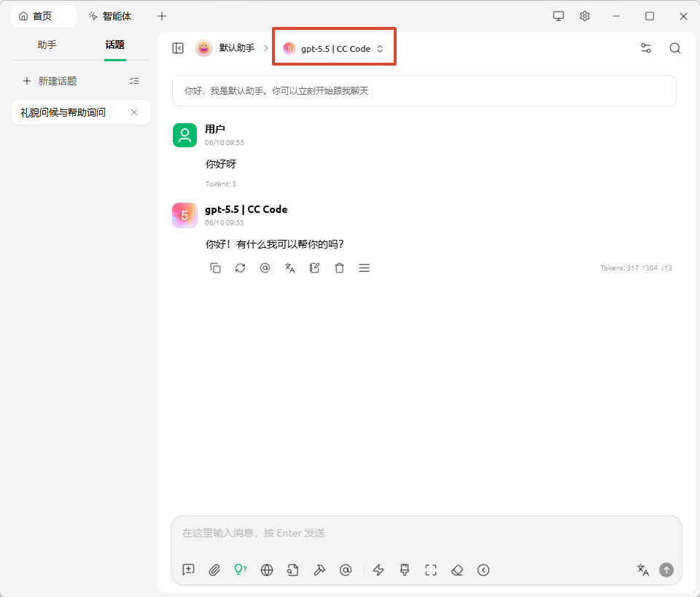Clear messages with eraser icon
Viewport: 700px width, 597px height.
click(x=457, y=570)
